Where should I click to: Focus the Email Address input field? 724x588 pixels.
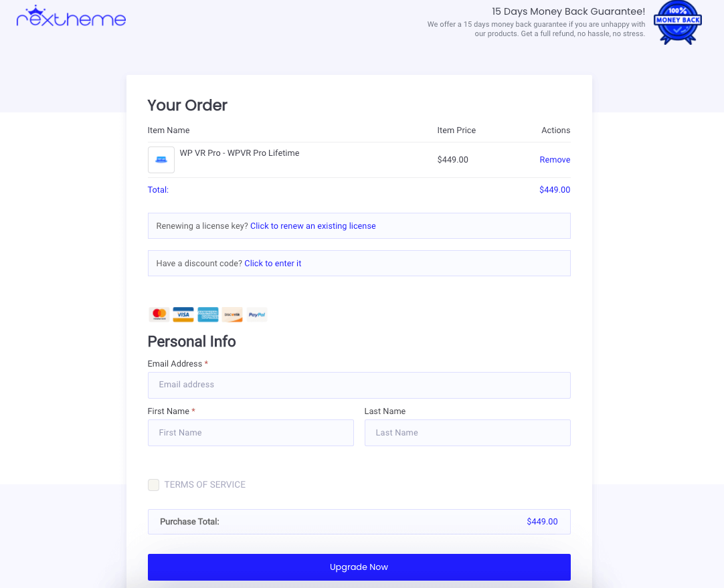[x=359, y=385]
